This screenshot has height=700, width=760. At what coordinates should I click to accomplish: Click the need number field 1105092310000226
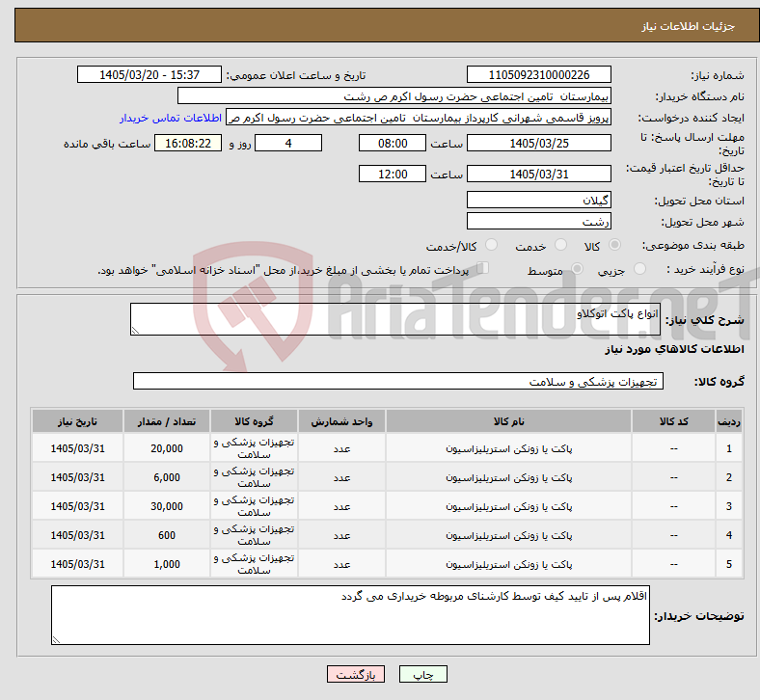coord(538,74)
